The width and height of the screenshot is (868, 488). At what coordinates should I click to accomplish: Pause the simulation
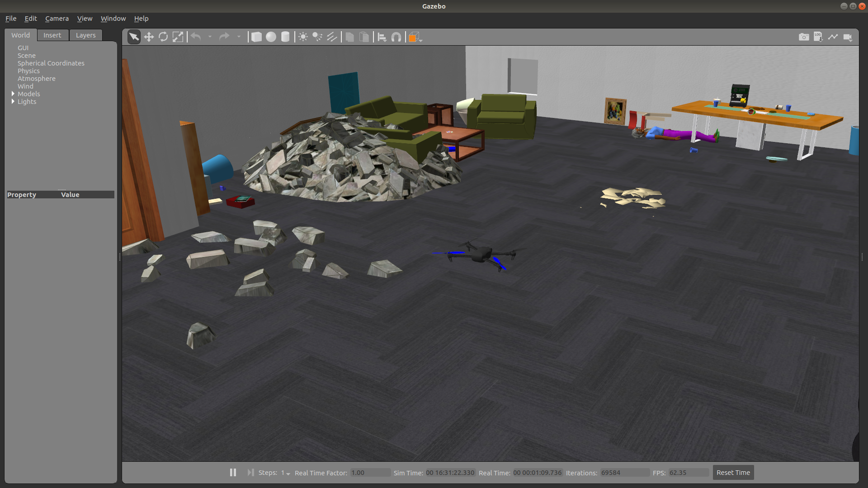[x=233, y=472]
